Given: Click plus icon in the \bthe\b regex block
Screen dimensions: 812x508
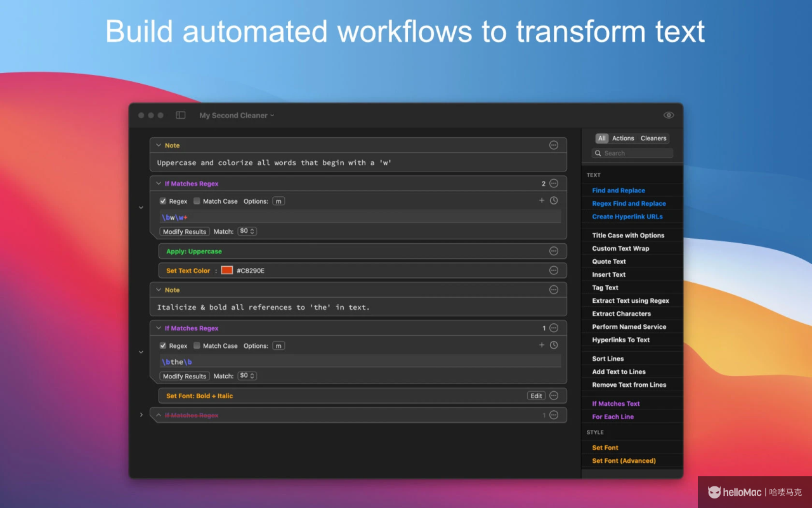Looking at the screenshot, I should point(542,345).
